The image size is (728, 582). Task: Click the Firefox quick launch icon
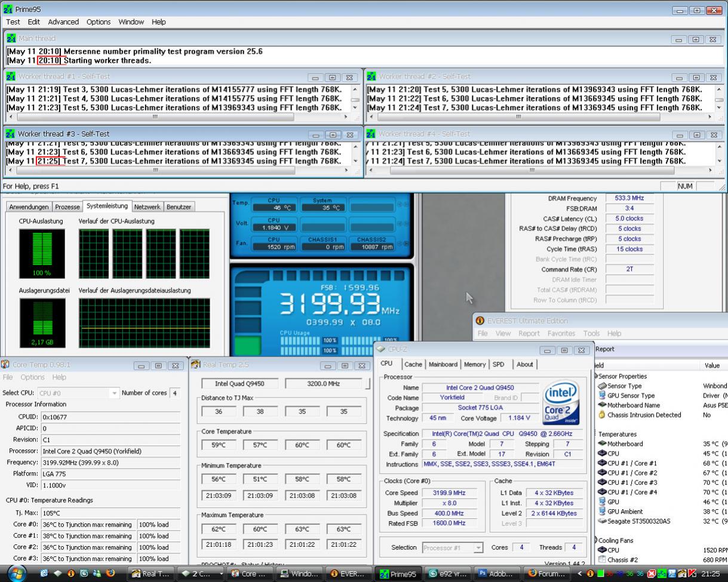[109, 574]
